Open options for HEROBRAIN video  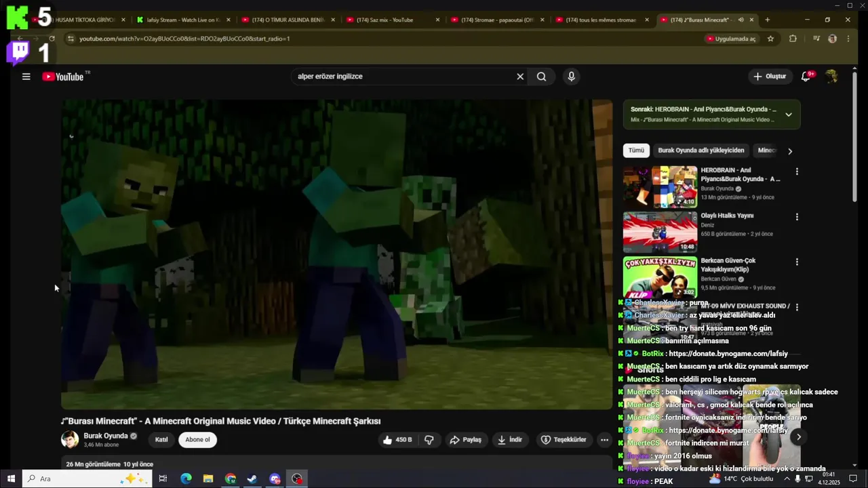point(797,171)
